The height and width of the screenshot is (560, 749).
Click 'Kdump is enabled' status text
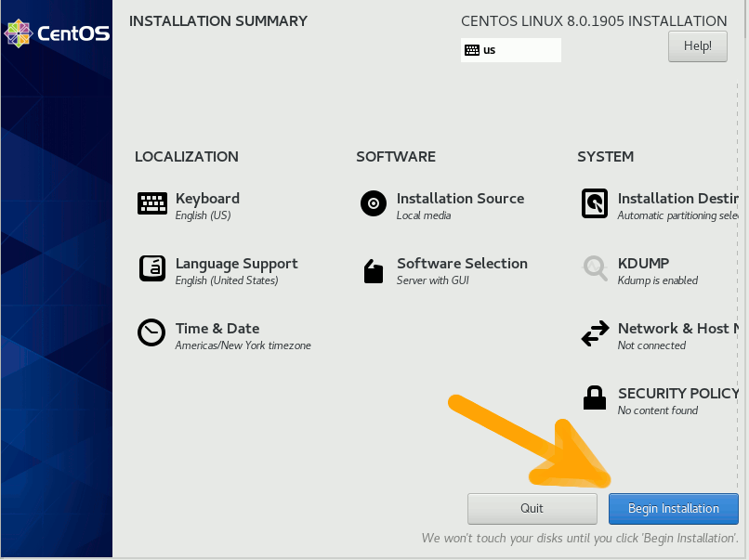658,280
